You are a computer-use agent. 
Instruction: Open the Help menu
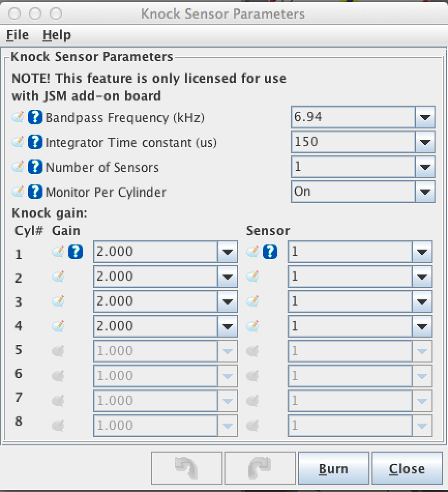pyautogui.click(x=56, y=35)
